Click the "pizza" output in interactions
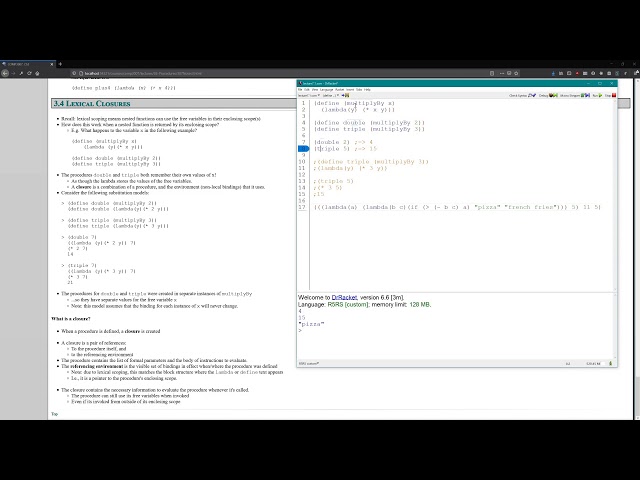The image size is (640, 480). tap(311, 324)
